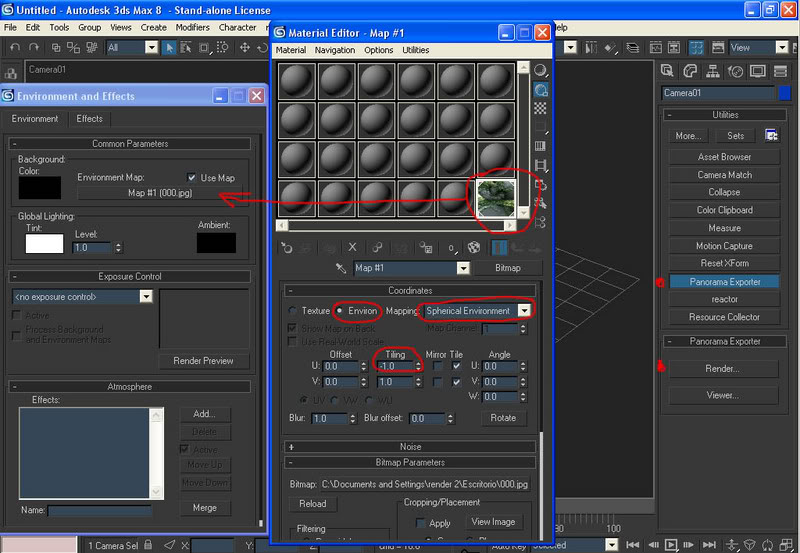Toggle checkered Background icon in Material Editor
Viewport: 800px width, 553px height.
540,108
